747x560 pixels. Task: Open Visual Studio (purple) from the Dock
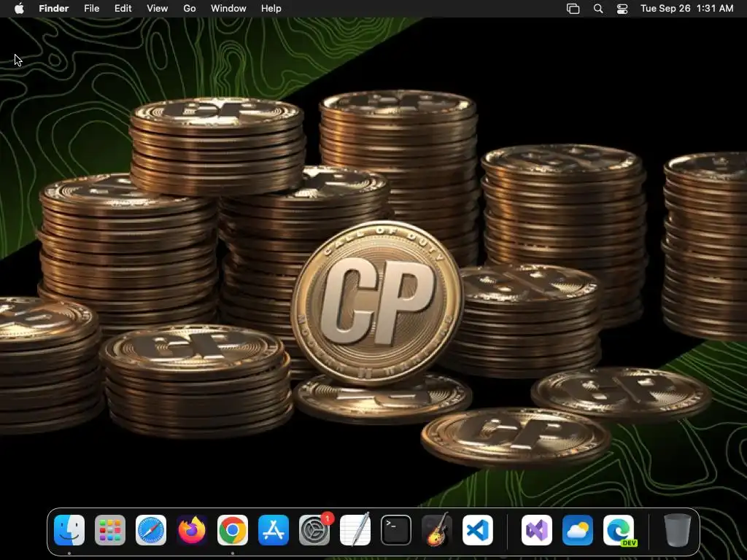coord(537,530)
